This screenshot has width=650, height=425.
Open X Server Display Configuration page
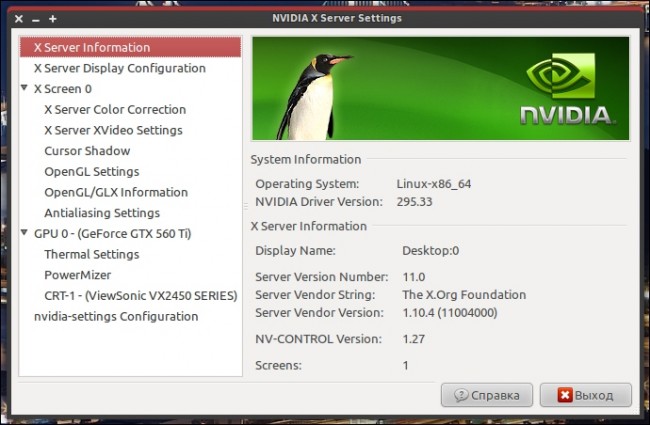click(119, 68)
